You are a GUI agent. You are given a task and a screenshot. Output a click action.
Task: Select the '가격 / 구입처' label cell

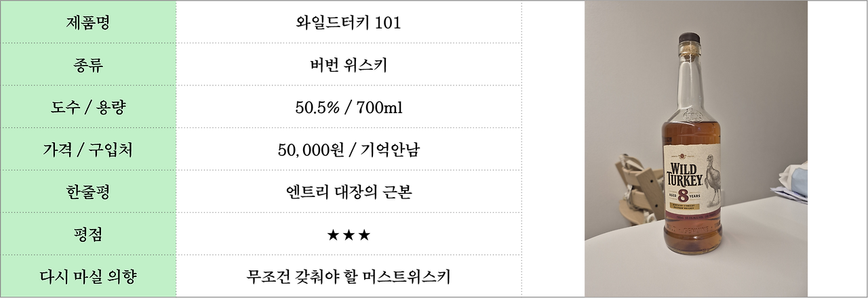pos(88,149)
